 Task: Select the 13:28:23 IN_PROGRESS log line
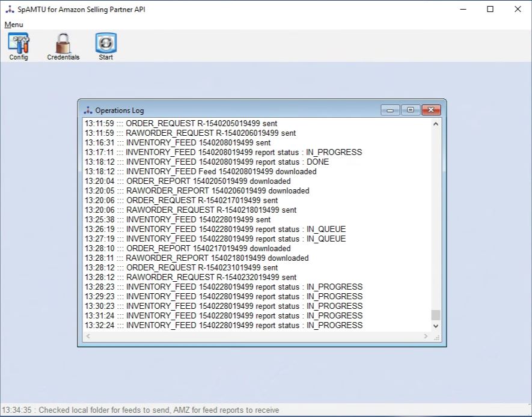224,287
